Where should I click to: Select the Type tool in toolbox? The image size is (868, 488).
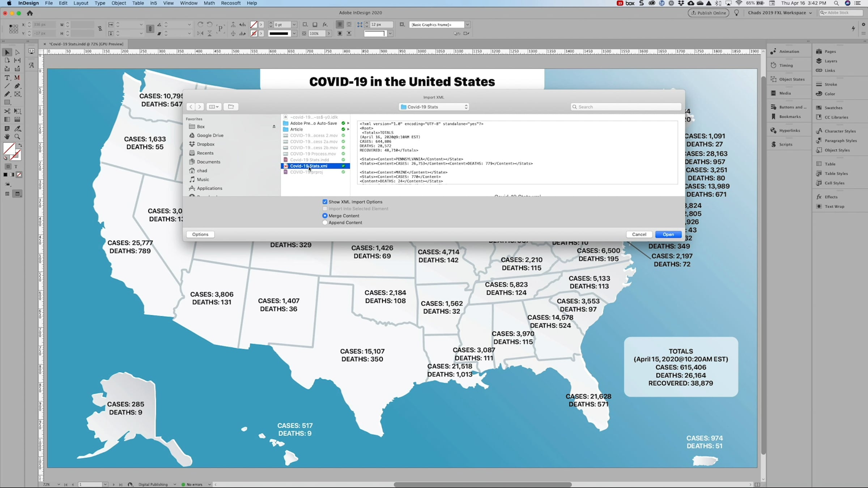coord(7,78)
